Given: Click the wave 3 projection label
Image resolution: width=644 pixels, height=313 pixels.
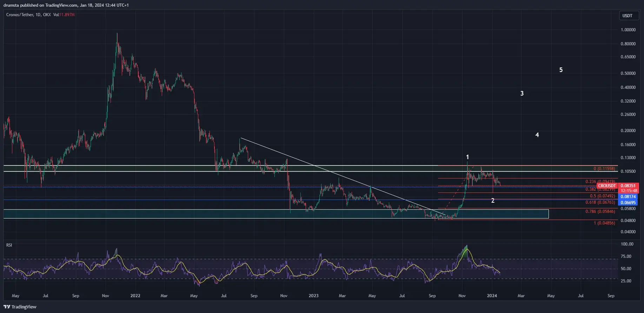Looking at the screenshot, I should [x=522, y=93].
